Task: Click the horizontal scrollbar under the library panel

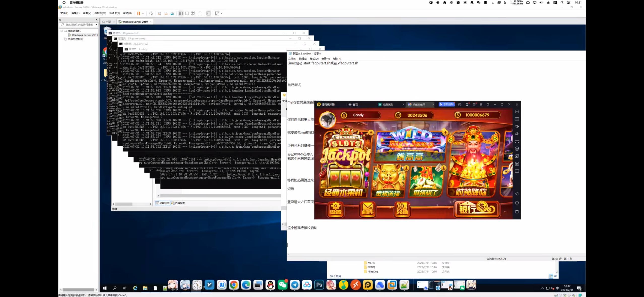Action: click(79, 290)
